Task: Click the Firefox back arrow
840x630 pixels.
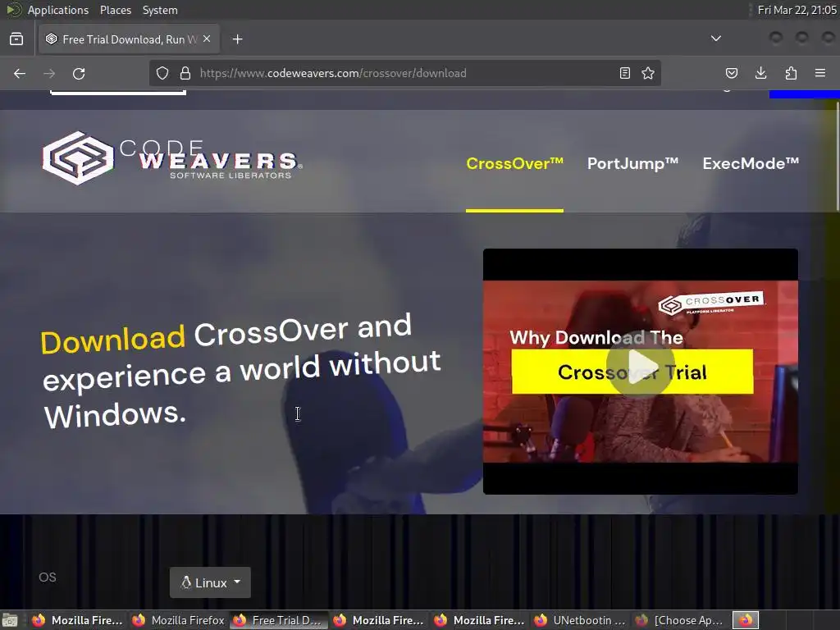Action: [20, 73]
